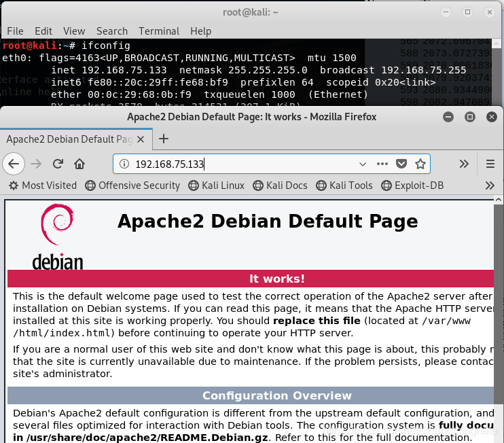This screenshot has width=504, height=443.
Task: Open Most Visited bookmarks folder
Action: point(43,185)
